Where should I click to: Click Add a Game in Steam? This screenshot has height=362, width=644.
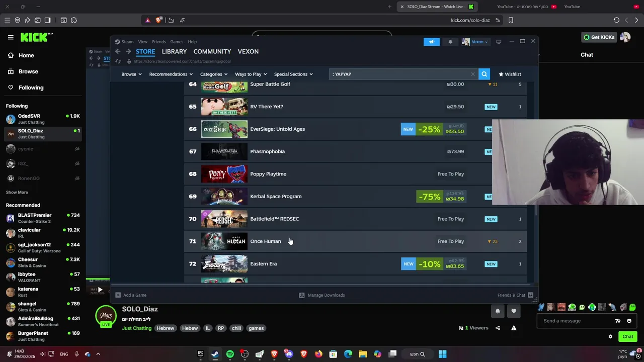[131, 295]
